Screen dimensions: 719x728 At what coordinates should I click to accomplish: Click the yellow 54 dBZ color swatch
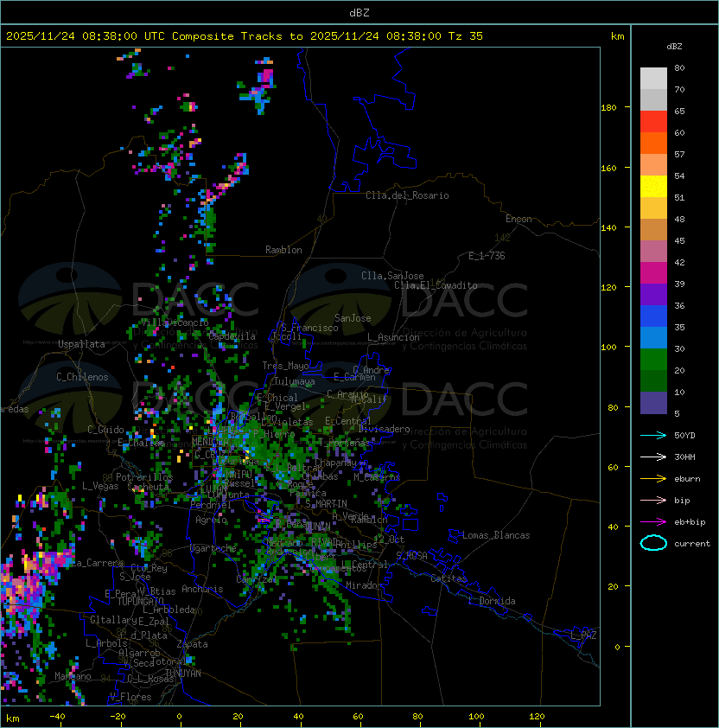pyautogui.click(x=653, y=187)
